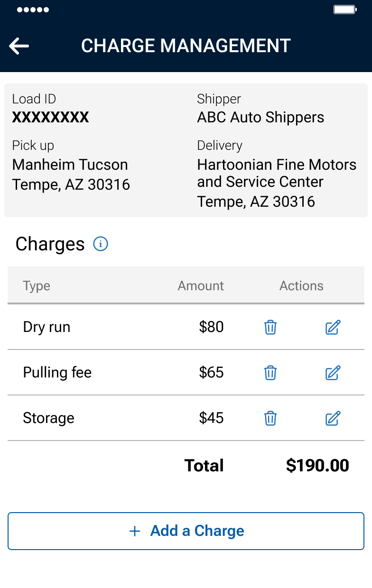
Task: Tap the Amount column header
Action: 201,286
